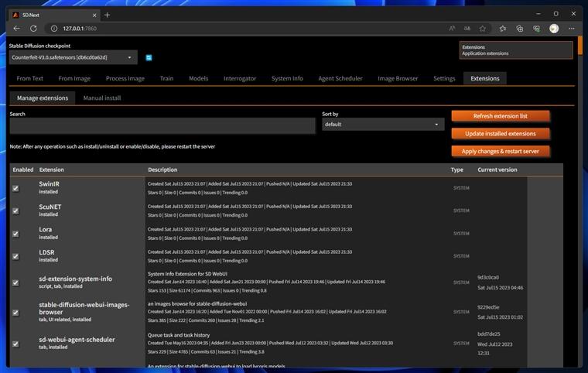
Task: Open the collections icon
Action: coord(519,29)
